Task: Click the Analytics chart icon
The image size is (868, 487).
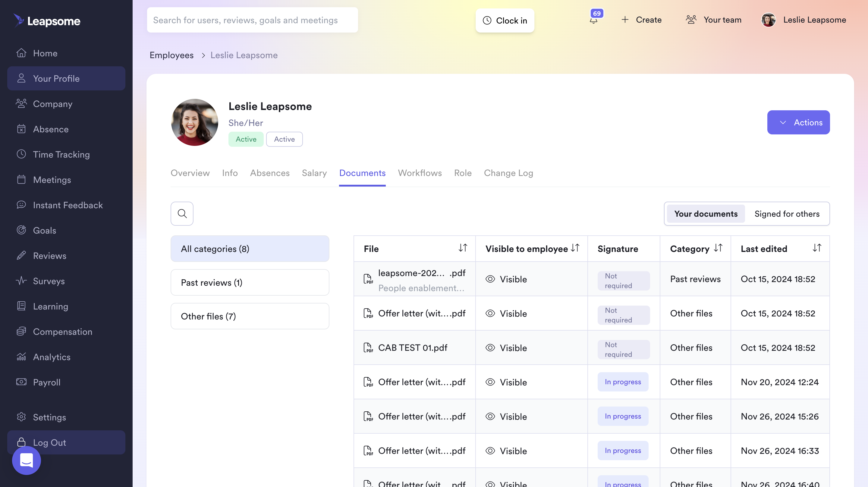Action: pos(21,357)
